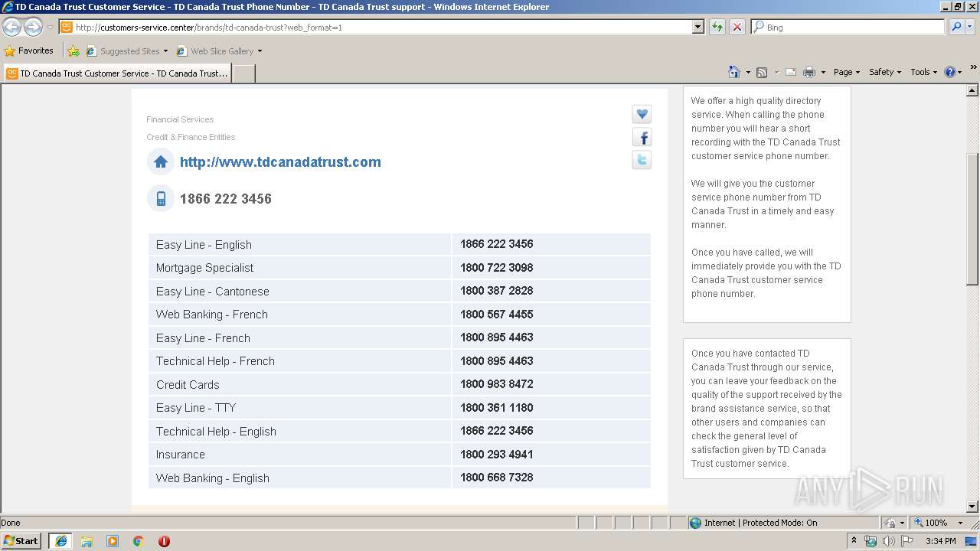Launch Windows Media Player taskbar icon
Image resolution: width=980 pixels, height=551 pixels.
(113, 540)
